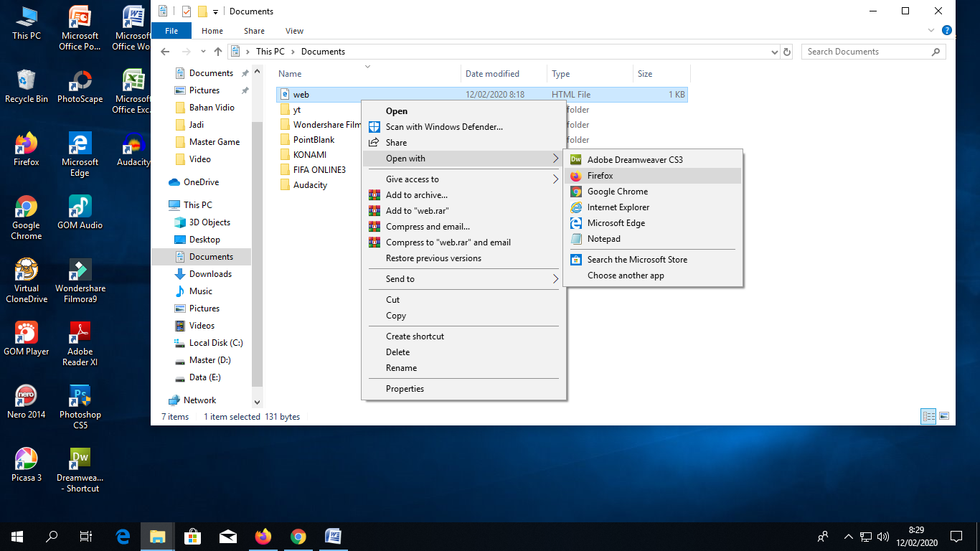The image size is (980, 551).
Task: Click the Refresh icon beside the address bar
Action: 786,51
